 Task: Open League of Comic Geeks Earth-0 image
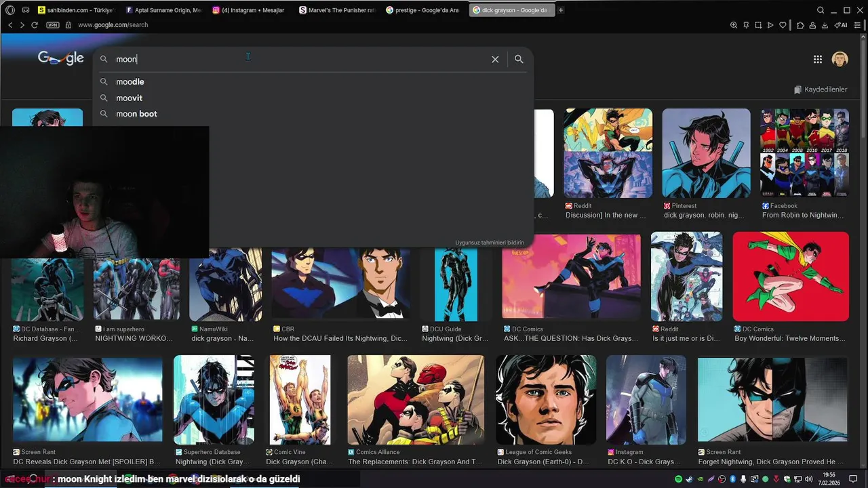[545, 400]
